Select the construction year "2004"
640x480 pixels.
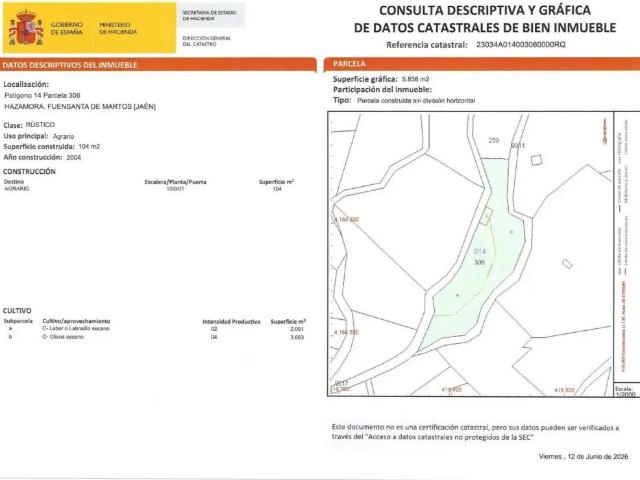(x=74, y=157)
